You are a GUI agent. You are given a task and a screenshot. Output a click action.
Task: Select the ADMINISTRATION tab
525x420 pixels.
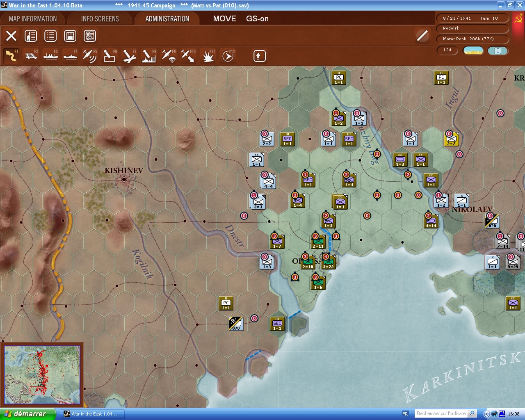[167, 19]
